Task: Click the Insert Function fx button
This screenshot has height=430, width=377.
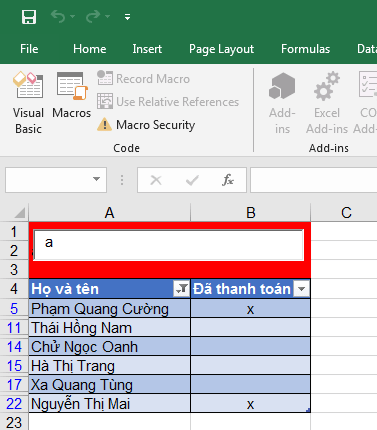Action: click(x=228, y=180)
